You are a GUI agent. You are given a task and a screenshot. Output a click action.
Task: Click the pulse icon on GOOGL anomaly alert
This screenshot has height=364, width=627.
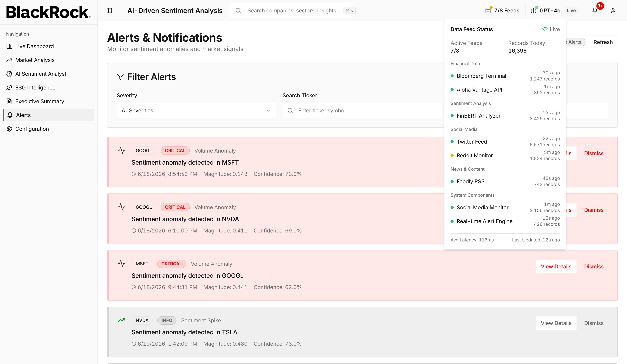pyautogui.click(x=121, y=263)
